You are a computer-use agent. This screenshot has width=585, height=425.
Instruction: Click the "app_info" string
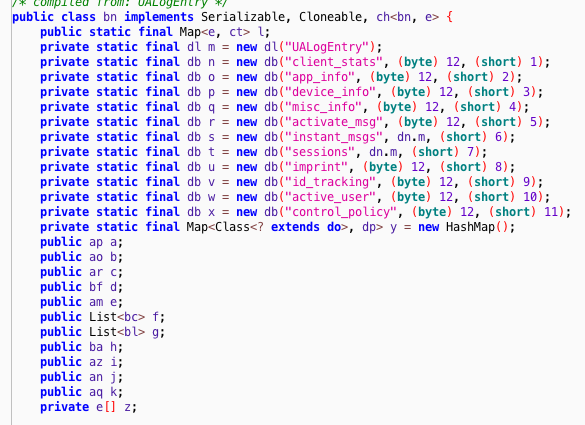pos(320,77)
